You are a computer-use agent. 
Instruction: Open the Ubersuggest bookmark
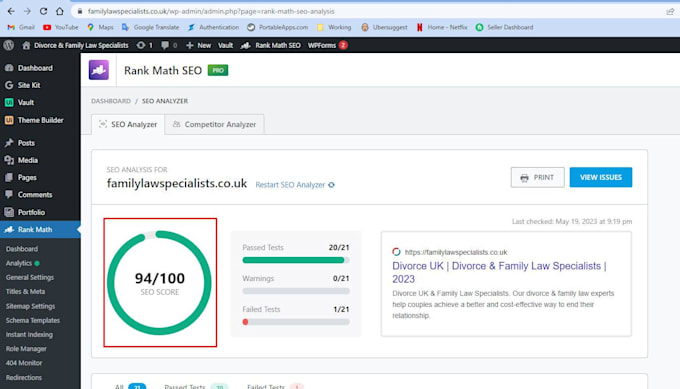tap(384, 27)
